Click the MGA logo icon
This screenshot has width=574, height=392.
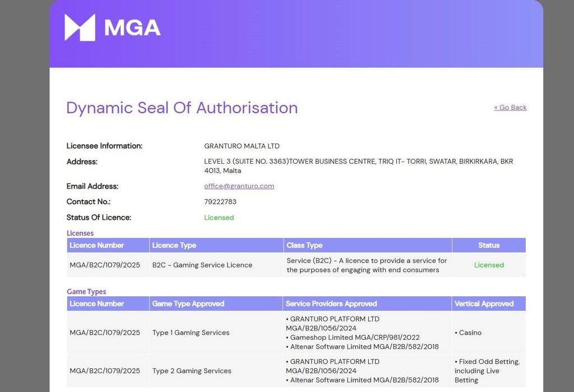tap(80, 27)
